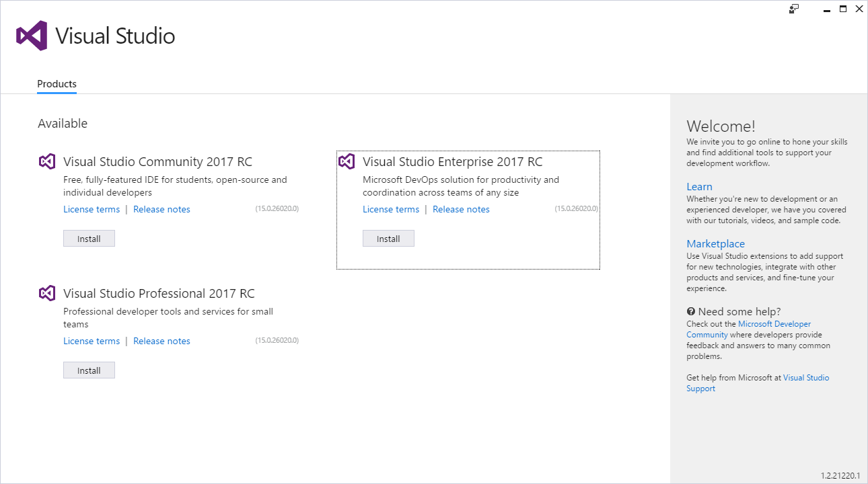The height and width of the screenshot is (484, 868).
Task: Open License terms for Enterprise edition
Action: tap(391, 209)
